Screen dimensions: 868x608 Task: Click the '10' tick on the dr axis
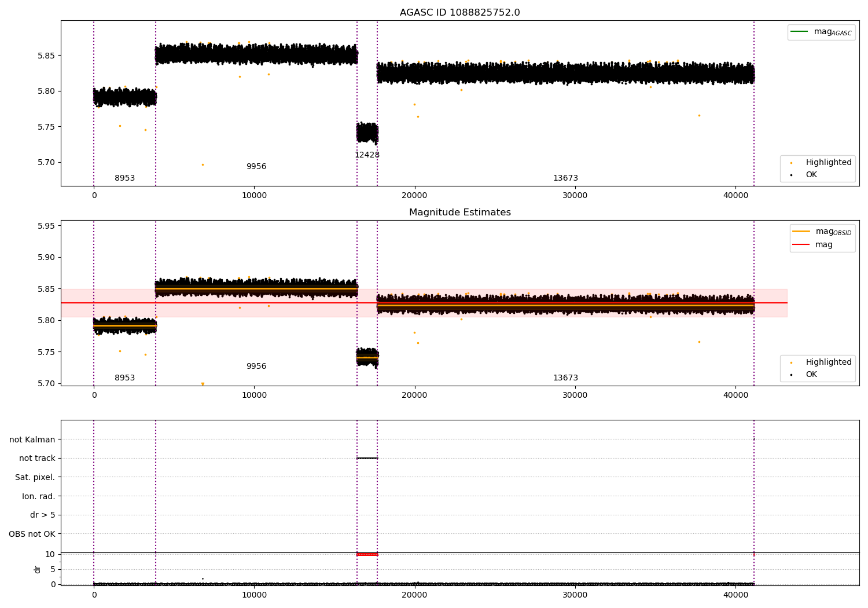50,554
